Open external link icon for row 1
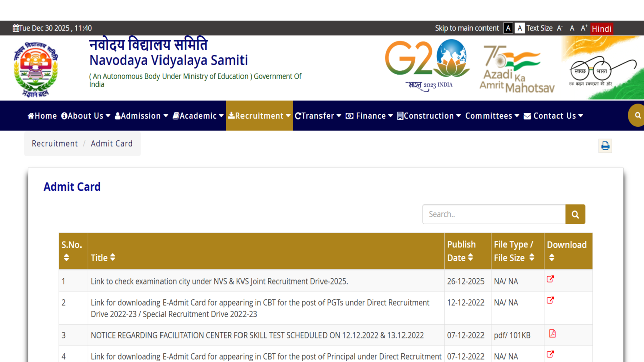The width and height of the screenshot is (644, 362). [x=550, y=279]
